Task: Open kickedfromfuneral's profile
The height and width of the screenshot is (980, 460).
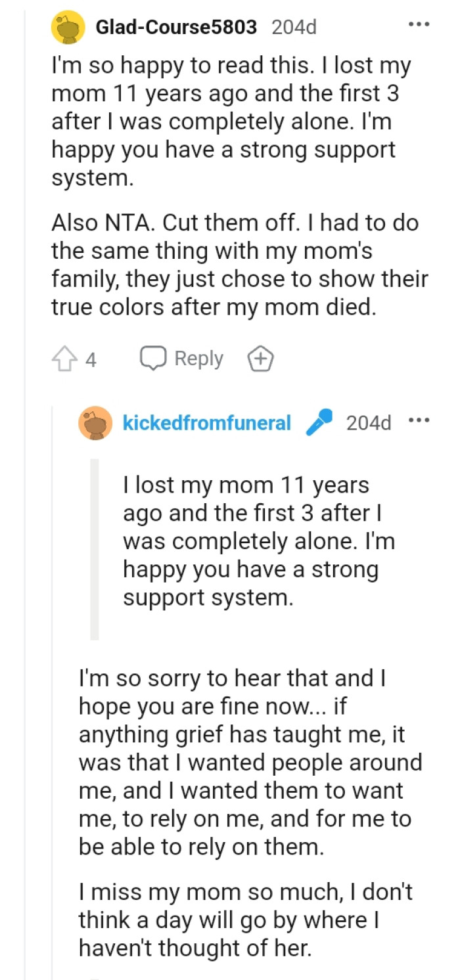Action: pos(206,422)
